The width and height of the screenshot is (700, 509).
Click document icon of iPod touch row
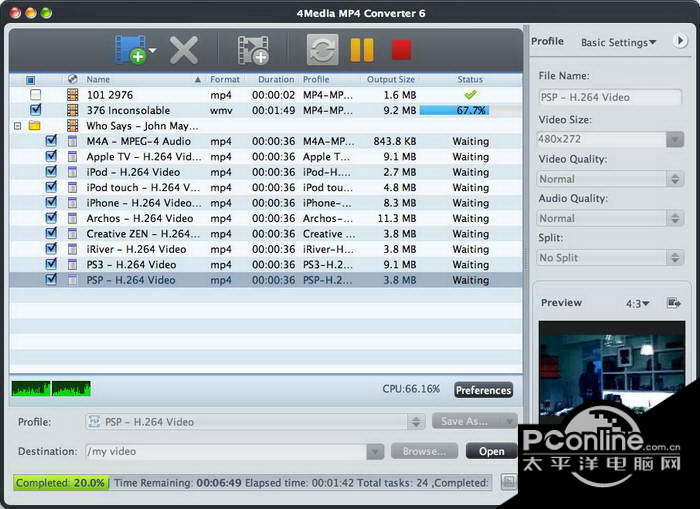click(x=72, y=188)
